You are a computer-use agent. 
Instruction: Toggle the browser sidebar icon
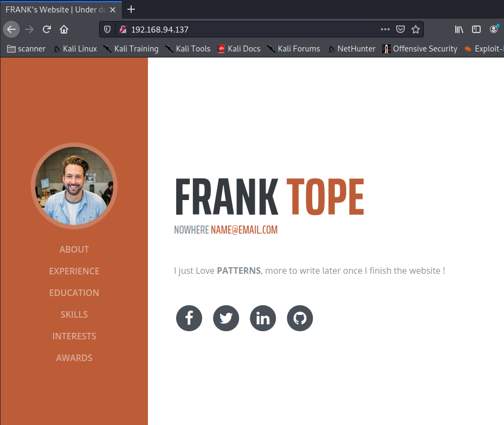tap(476, 30)
